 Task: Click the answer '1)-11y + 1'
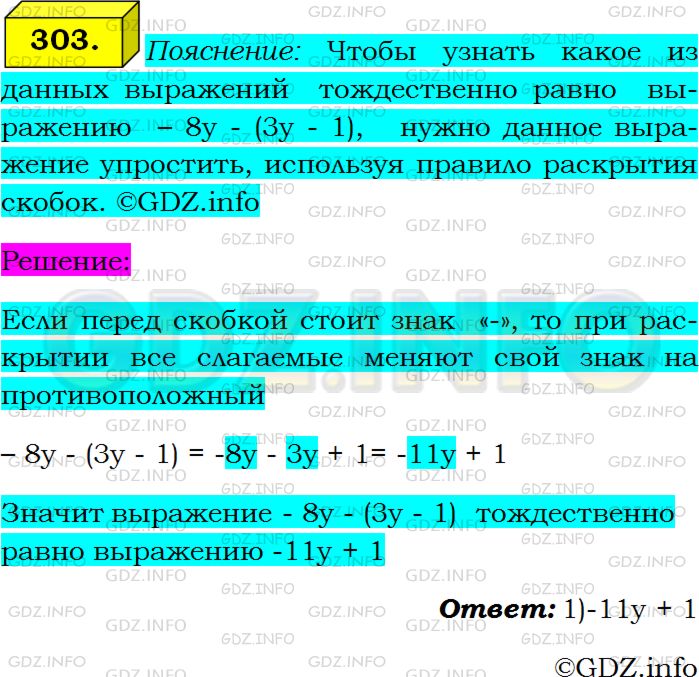click(629, 609)
